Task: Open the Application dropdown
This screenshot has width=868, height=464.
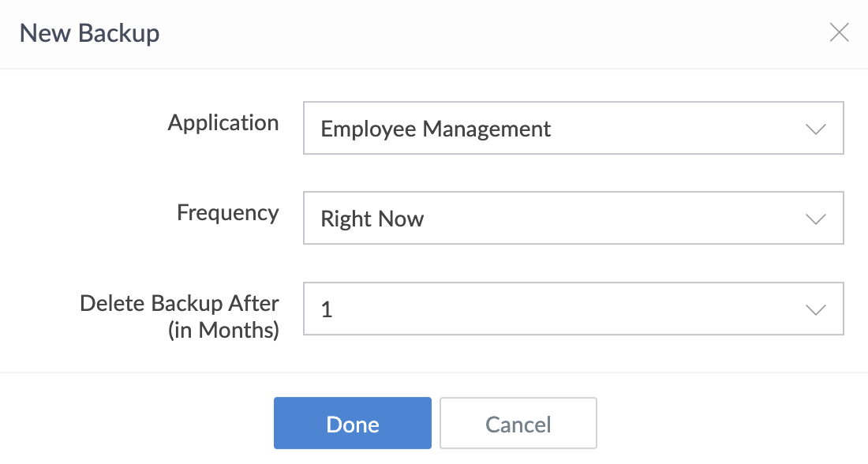Action: point(574,128)
